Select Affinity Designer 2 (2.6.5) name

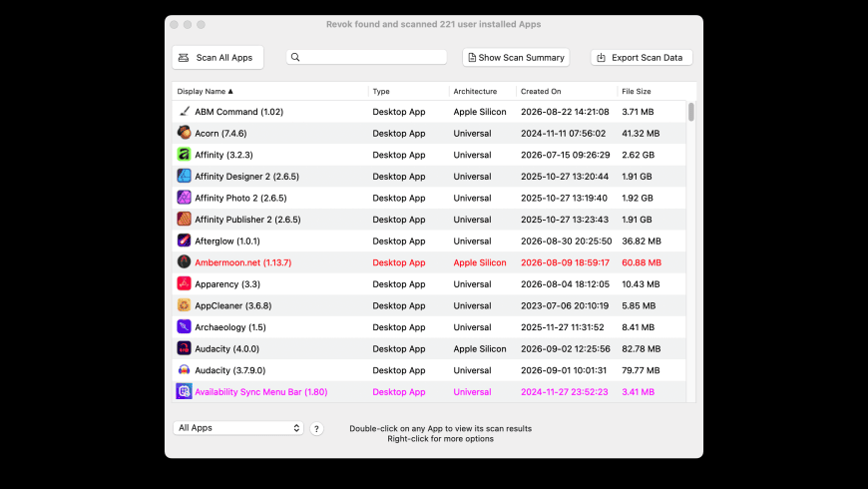[x=246, y=176]
